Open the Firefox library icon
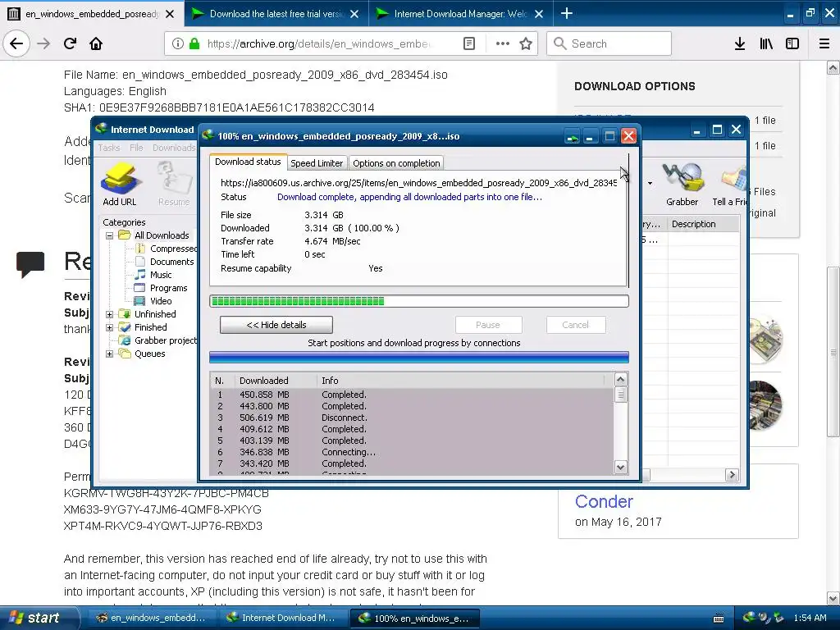The height and width of the screenshot is (630, 840). (x=766, y=43)
